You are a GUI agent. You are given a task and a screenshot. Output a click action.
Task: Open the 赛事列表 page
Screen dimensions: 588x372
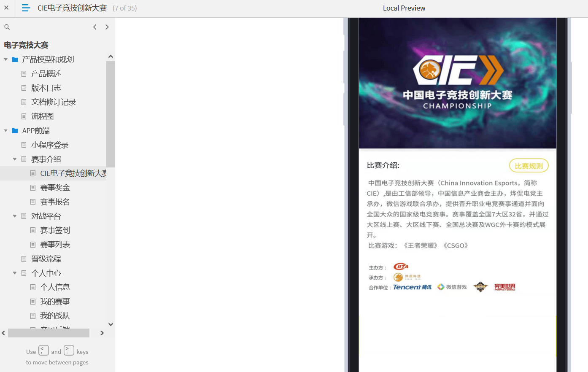(x=55, y=245)
